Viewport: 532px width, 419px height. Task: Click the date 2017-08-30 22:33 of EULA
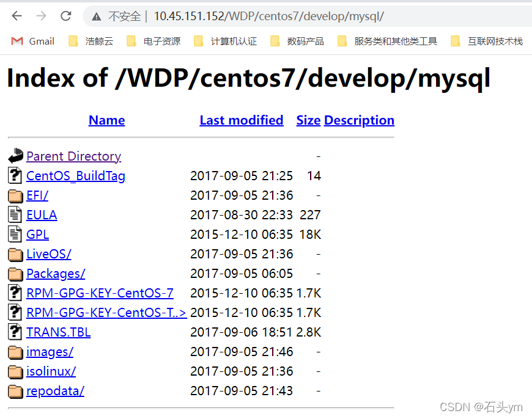click(x=242, y=215)
